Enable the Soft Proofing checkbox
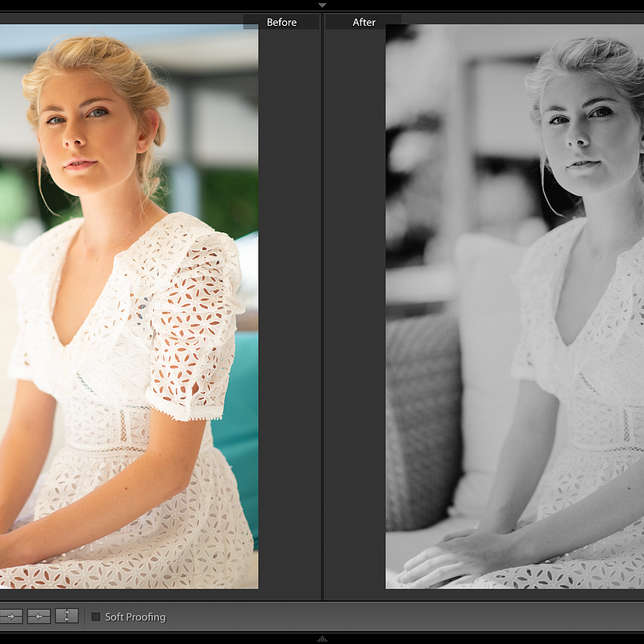The width and height of the screenshot is (644, 644). 96,617
